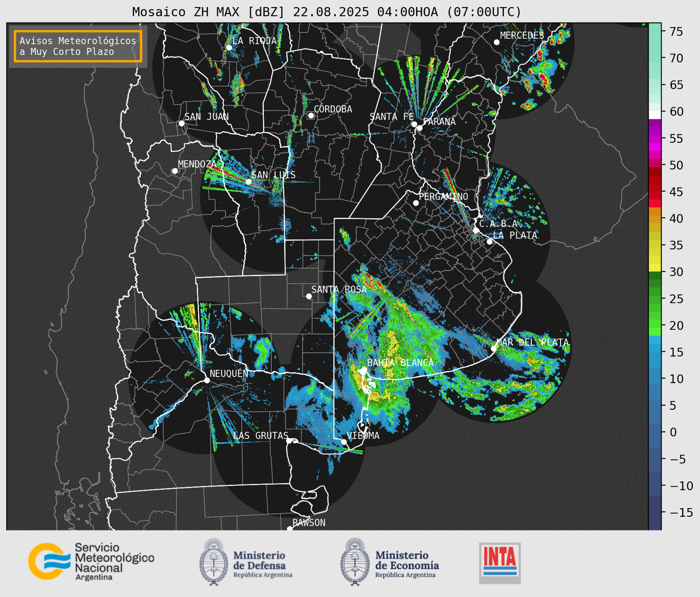Image resolution: width=700 pixels, height=597 pixels.
Task: Click the PARANÁ city marker dot
Action: (x=420, y=128)
